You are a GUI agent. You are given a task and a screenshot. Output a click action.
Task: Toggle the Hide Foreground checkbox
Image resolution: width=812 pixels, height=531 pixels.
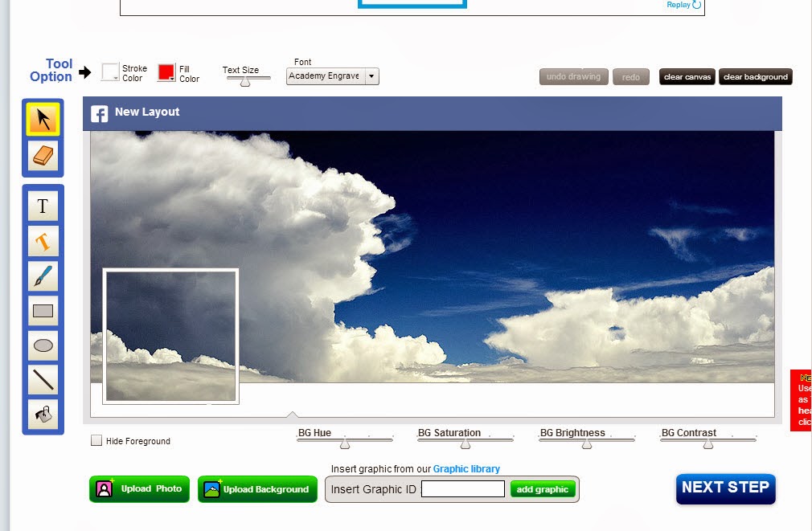[96, 440]
